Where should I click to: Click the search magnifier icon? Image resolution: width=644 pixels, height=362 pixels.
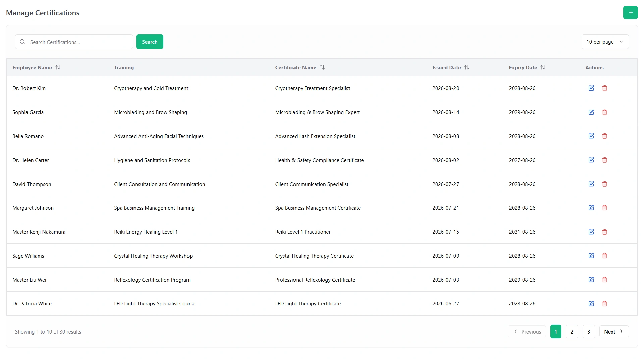tap(22, 42)
